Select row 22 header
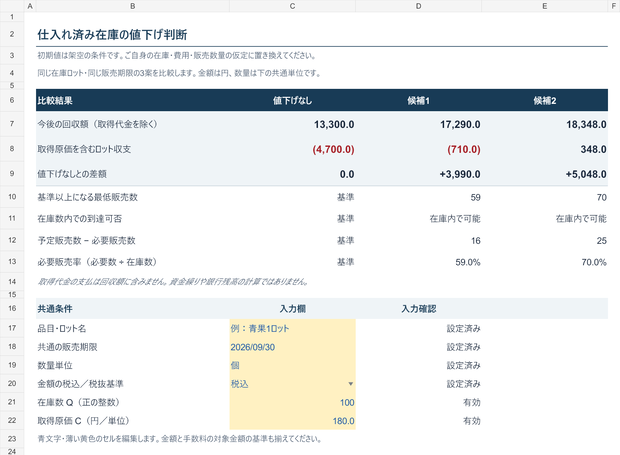 pyautogui.click(x=12, y=421)
